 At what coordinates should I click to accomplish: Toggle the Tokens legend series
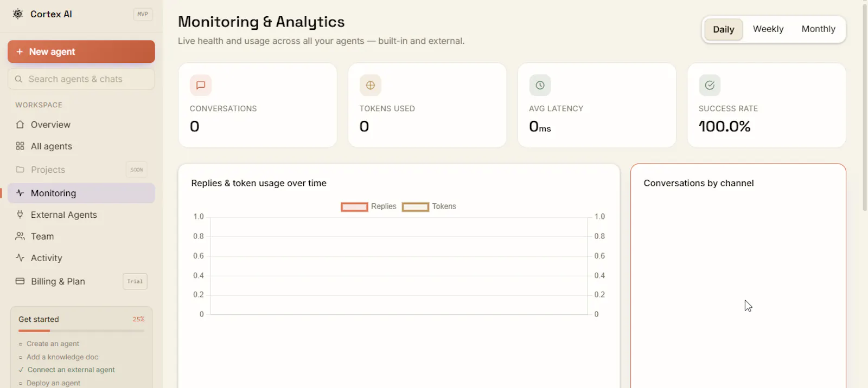pyautogui.click(x=429, y=206)
